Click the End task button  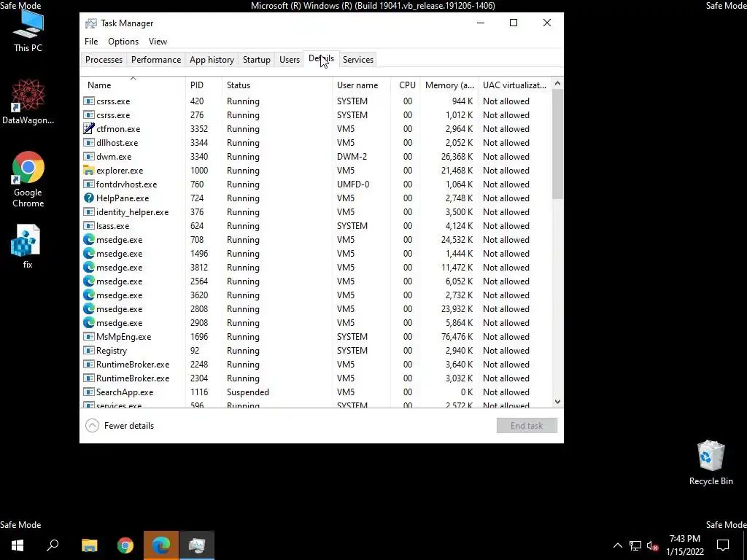(527, 425)
